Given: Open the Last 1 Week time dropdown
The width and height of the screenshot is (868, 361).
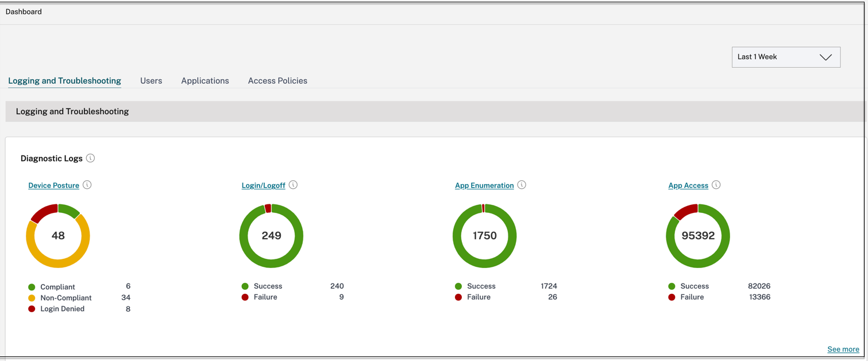Looking at the screenshot, I should click(785, 57).
